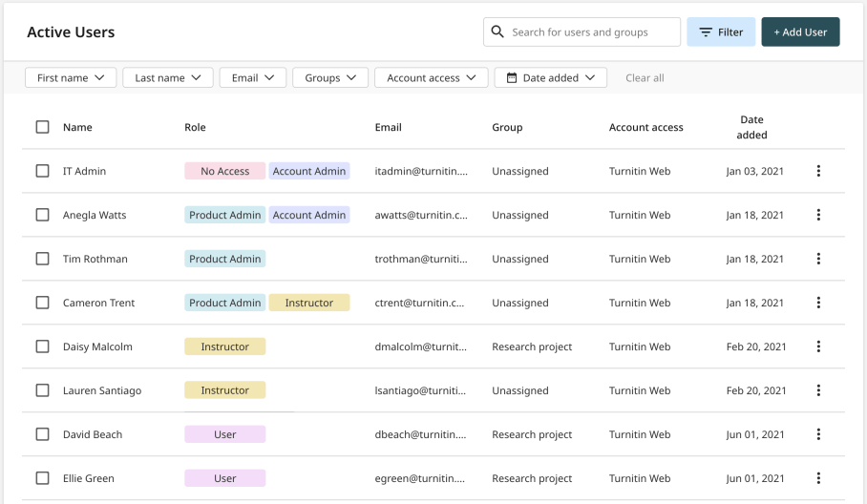This screenshot has height=504, width=867.
Task: Click the search magnifier icon
Action: (x=497, y=31)
